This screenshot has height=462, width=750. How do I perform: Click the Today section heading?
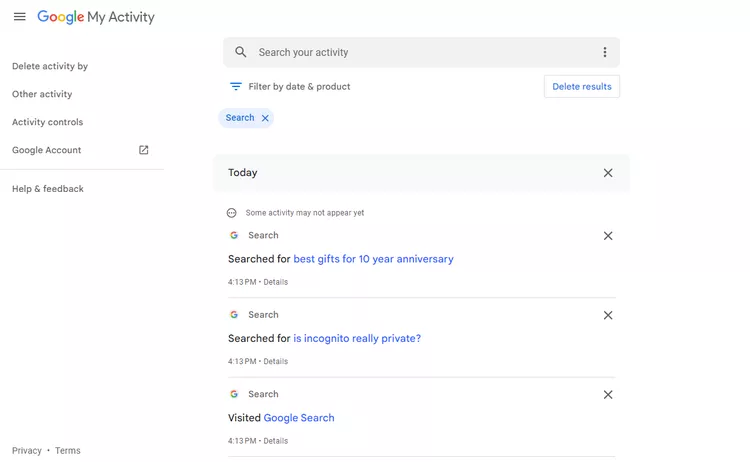tap(243, 173)
